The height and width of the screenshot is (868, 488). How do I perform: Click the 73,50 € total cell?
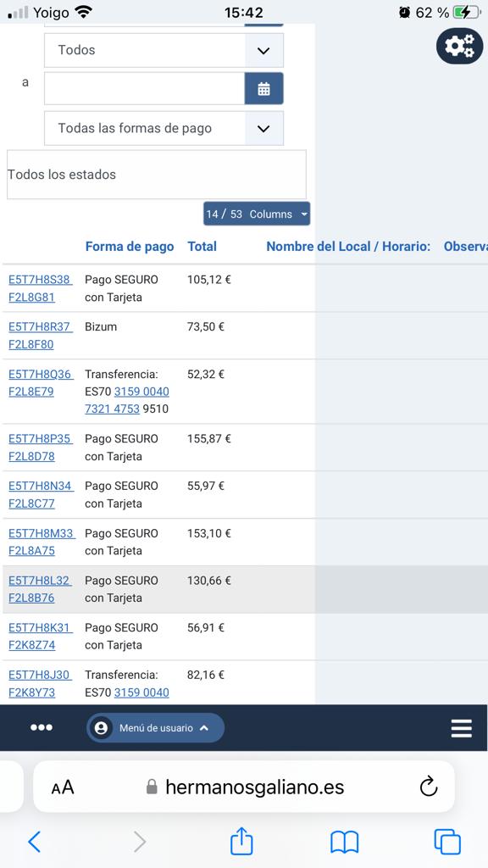pyautogui.click(x=206, y=326)
